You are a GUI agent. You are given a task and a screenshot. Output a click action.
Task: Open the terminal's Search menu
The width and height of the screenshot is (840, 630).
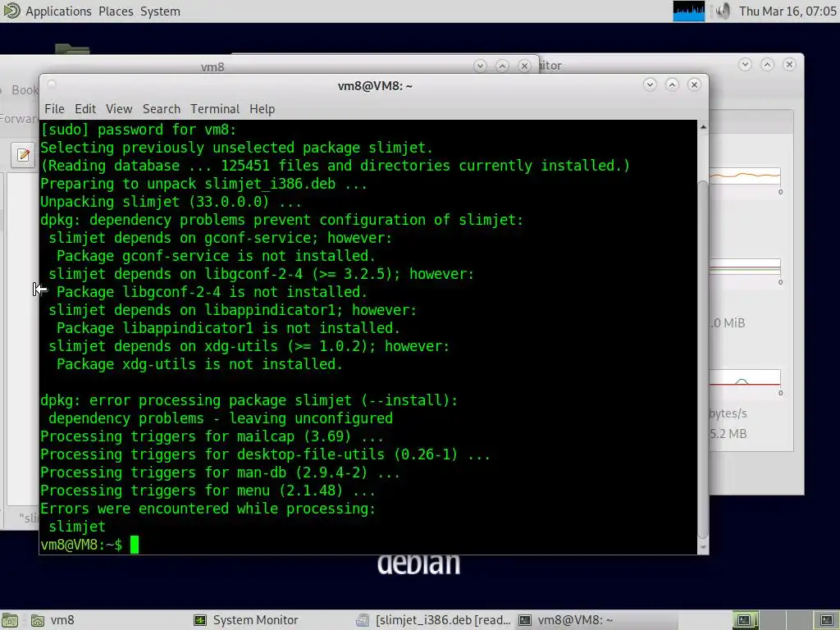(162, 109)
